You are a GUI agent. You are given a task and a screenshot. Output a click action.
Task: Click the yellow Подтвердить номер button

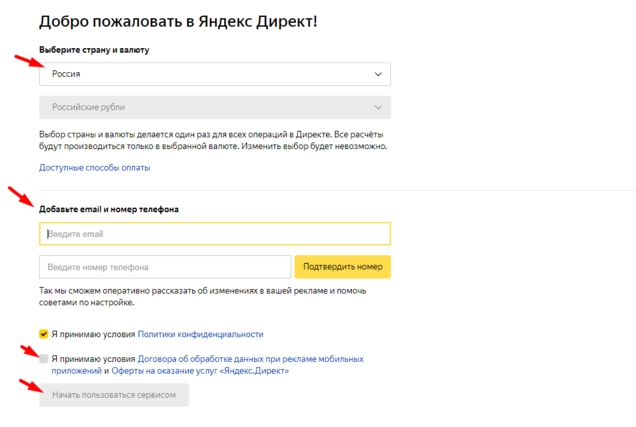(x=342, y=267)
